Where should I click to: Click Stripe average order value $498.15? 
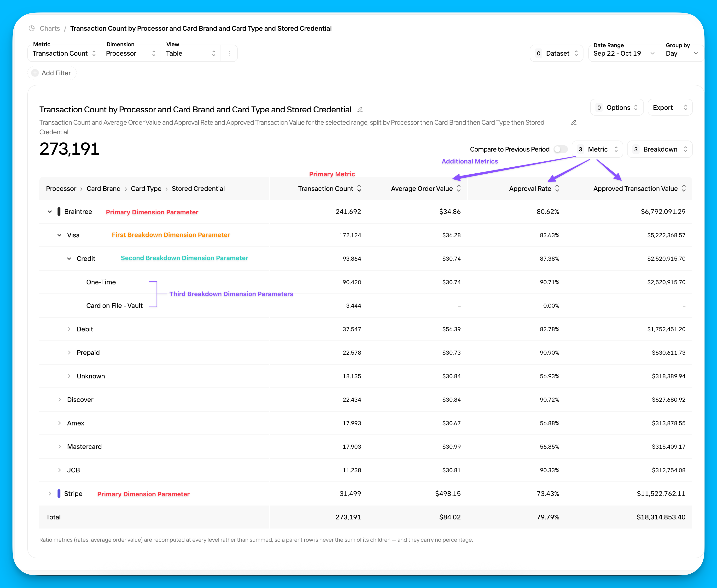(x=448, y=494)
